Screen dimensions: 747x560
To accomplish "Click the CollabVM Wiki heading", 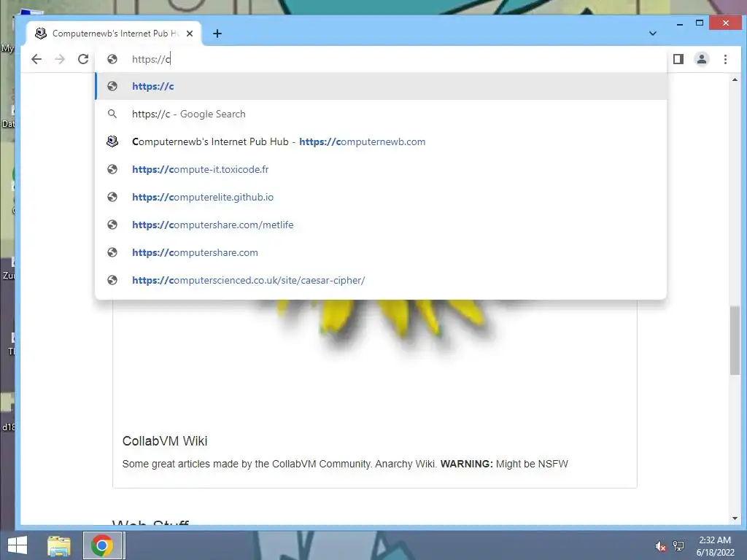I will pos(165,441).
